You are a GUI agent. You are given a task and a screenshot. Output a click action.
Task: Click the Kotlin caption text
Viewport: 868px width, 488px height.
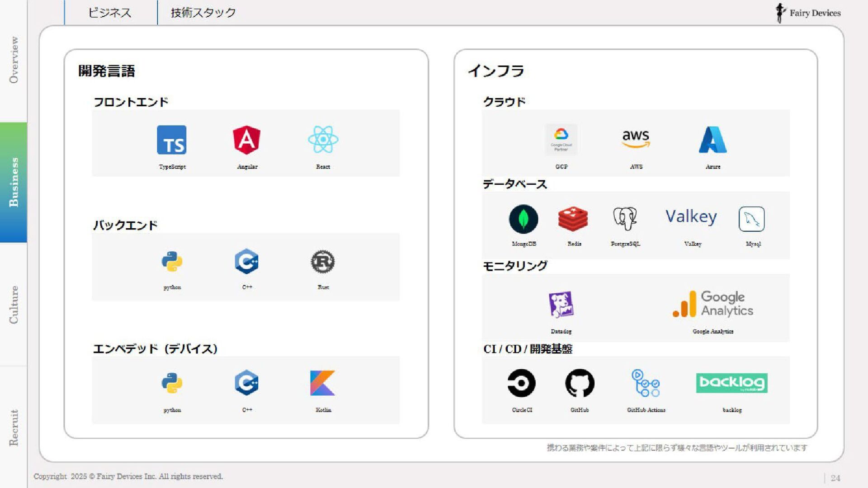click(x=323, y=410)
